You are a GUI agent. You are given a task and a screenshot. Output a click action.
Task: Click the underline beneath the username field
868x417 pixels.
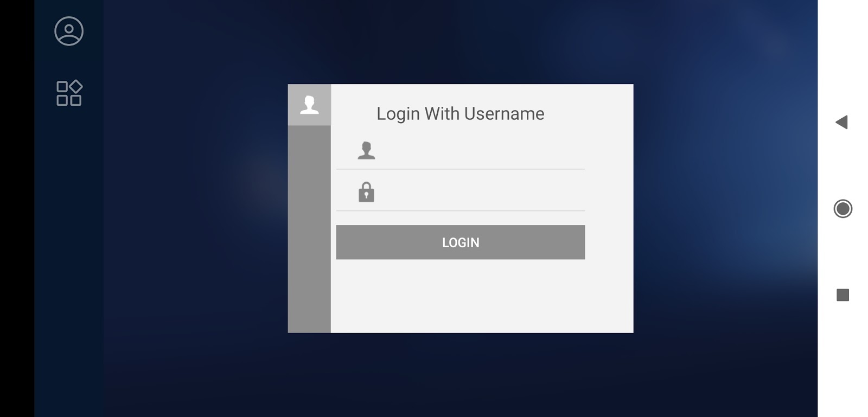tap(461, 169)
